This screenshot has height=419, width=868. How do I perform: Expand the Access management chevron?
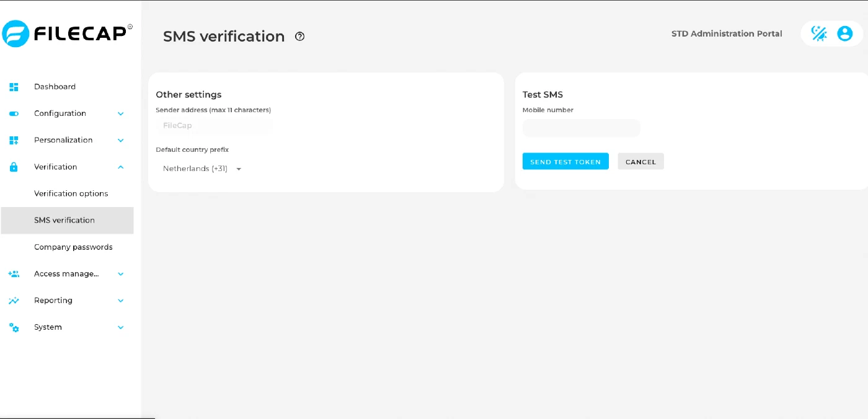[121, 274]
